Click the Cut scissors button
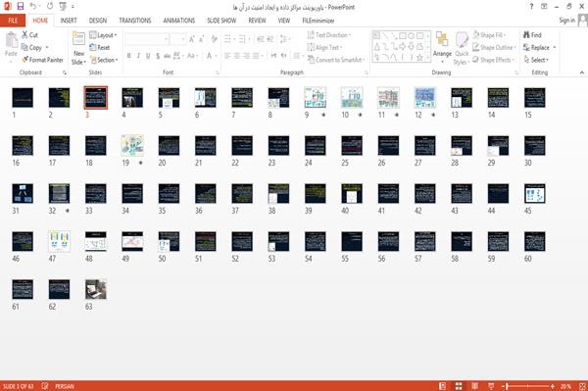588x391 pixels. click(x=29, y=35)
